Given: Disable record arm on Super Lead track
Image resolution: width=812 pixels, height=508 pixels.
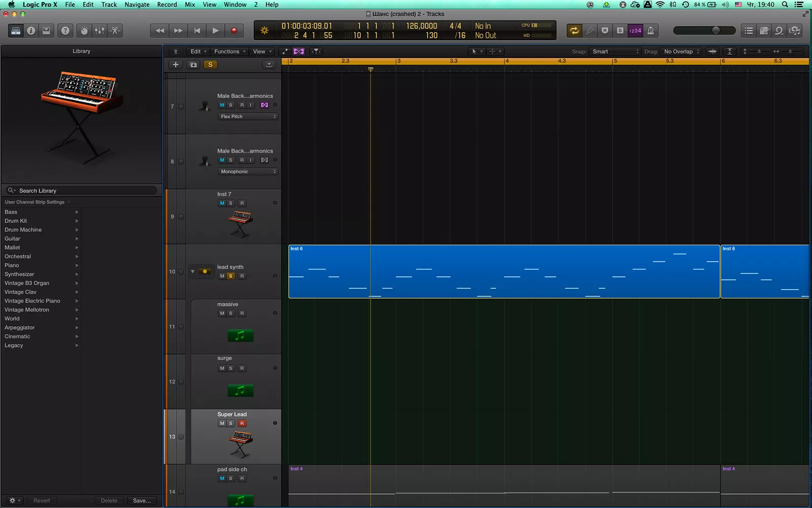Looking at the screenshot, I should point(242,423).
